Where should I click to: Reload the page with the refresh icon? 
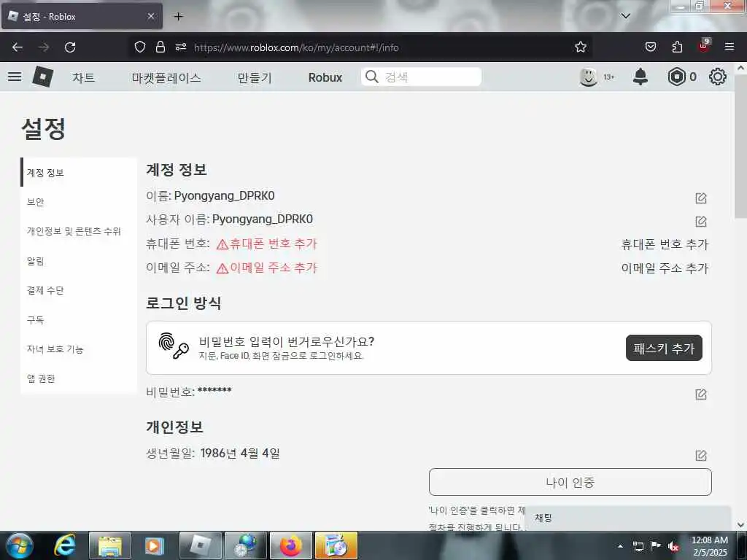(70, 47)
